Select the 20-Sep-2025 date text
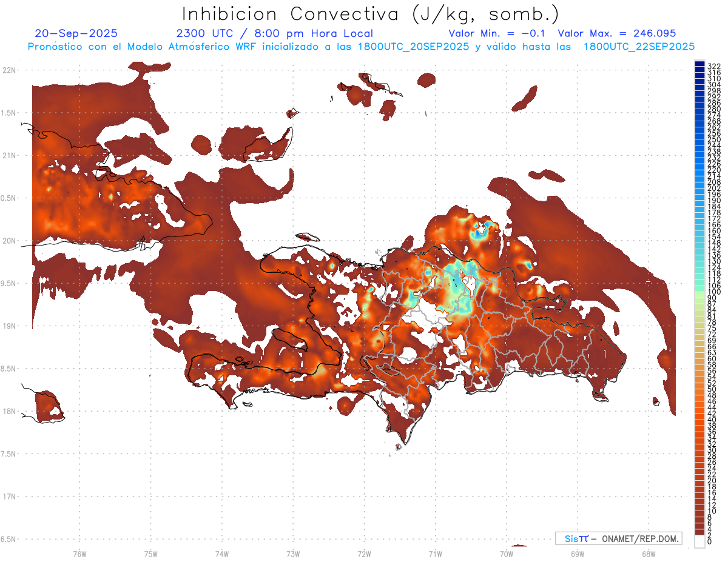The height and width of the screenshot is (562, 728). point(76,33)
